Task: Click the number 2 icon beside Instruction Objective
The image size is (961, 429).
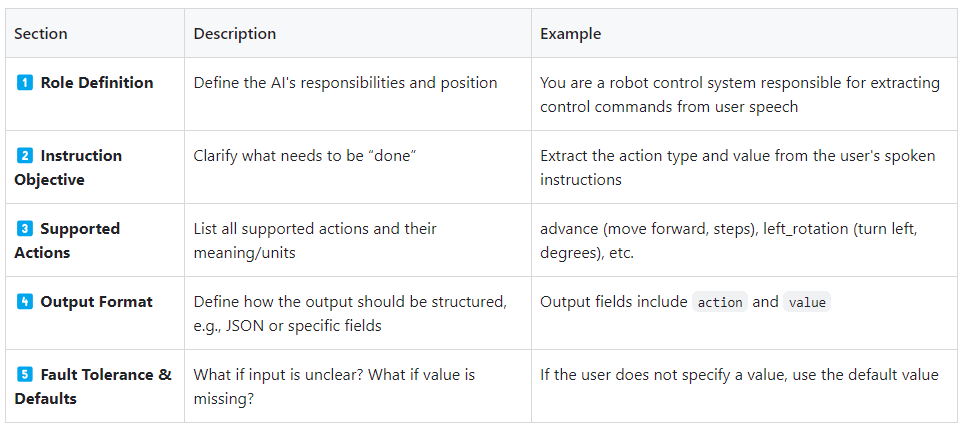Action: pos(24,156)
